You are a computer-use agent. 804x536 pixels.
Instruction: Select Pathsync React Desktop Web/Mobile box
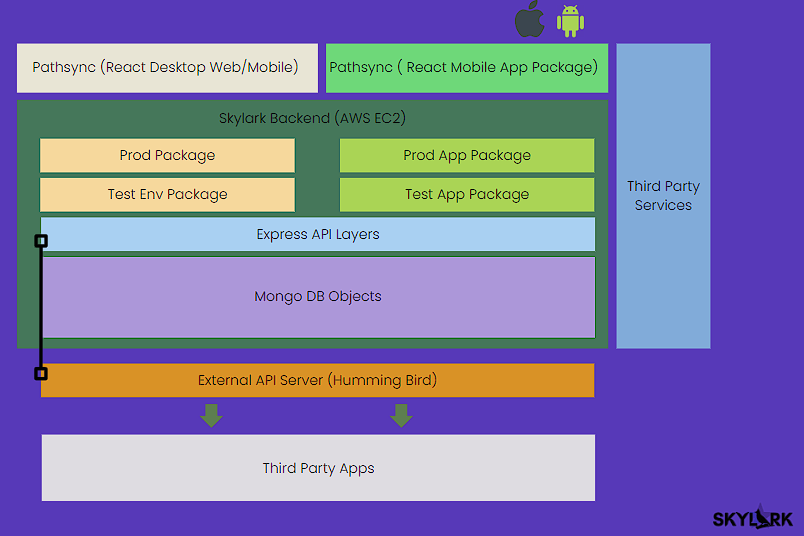(167, 68)
